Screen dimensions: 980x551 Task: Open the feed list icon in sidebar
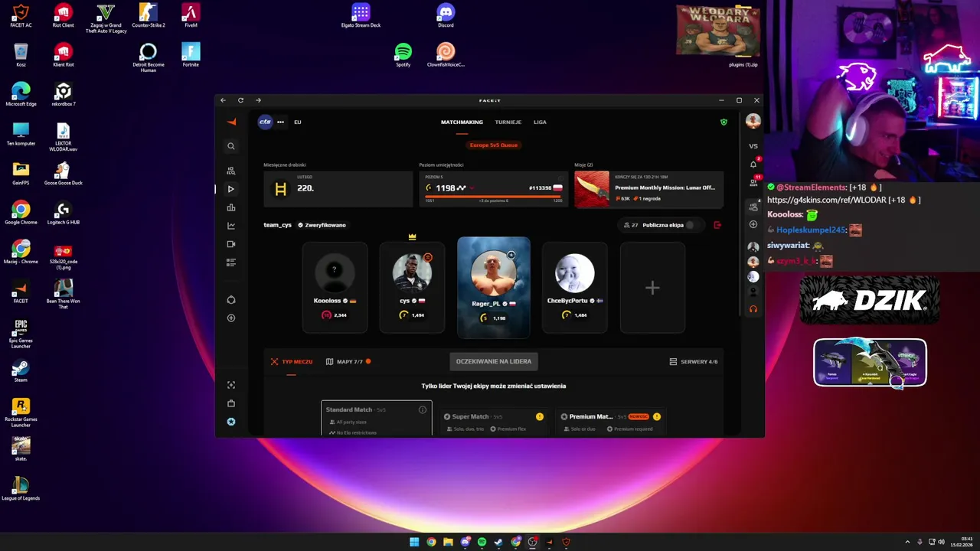click(231, 262)
